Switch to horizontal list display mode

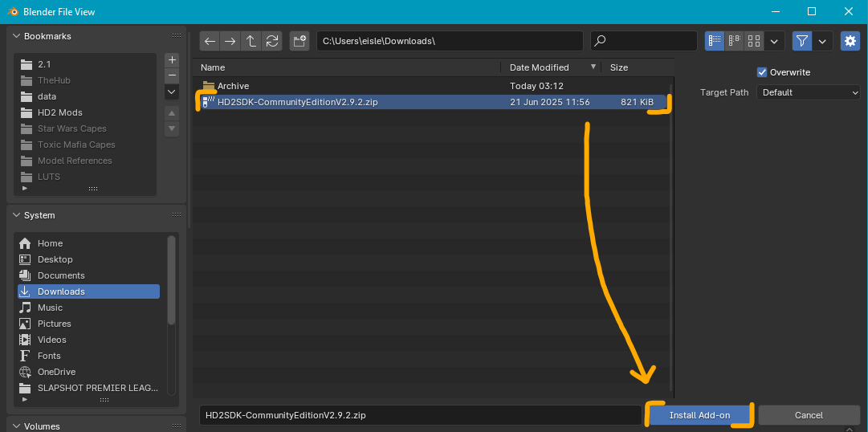pyautogui.click(x=735, y=41)
